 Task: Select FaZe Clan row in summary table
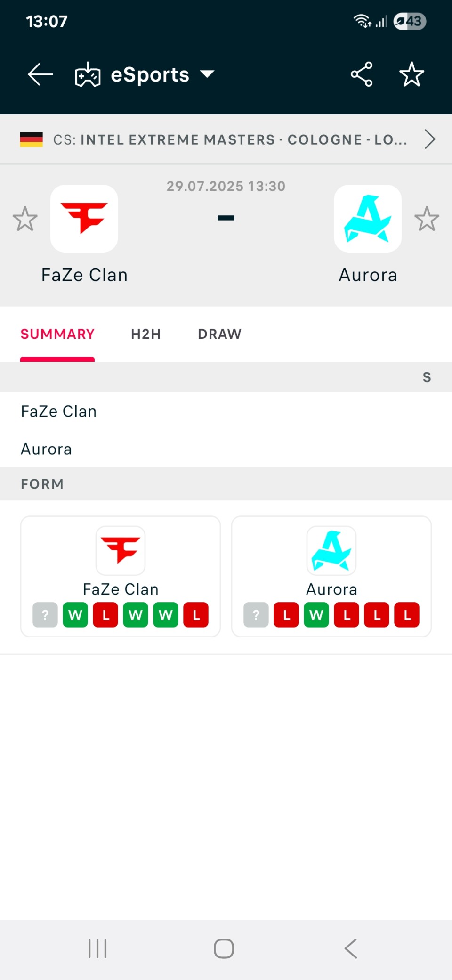[226, 411]
